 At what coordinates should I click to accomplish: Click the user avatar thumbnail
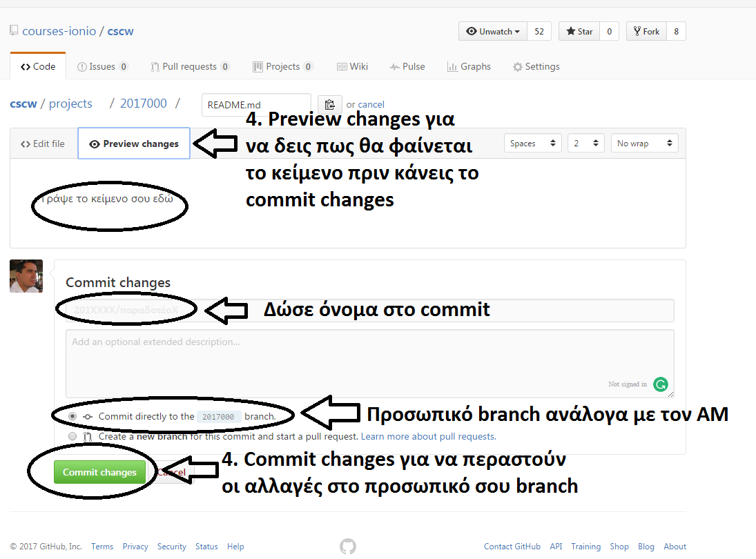26,276
